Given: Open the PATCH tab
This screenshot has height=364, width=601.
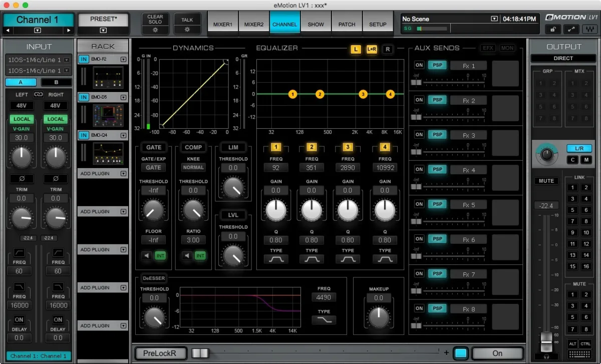Looking at the screenshot, I should 347,23.
